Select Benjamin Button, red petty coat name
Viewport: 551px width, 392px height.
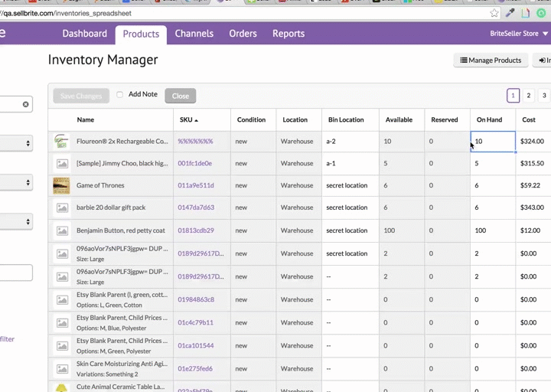(x=121, y=230)
